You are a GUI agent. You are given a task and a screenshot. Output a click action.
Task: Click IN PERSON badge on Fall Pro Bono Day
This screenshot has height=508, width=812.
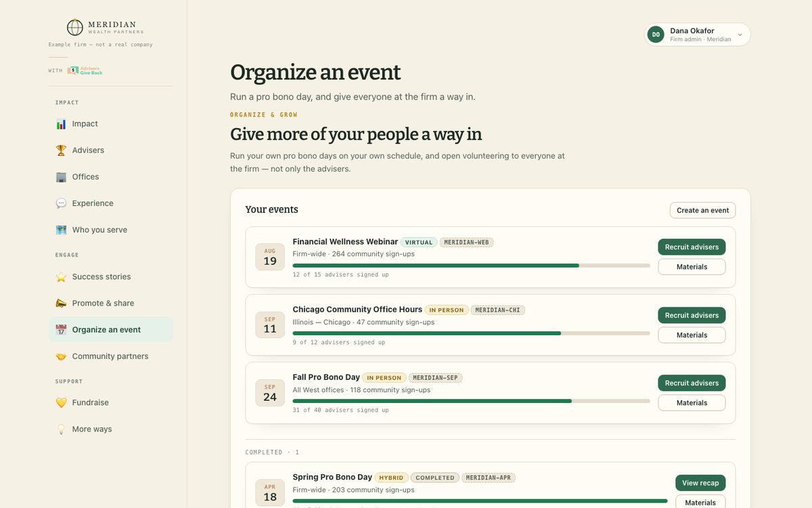(x=384, y=378)
